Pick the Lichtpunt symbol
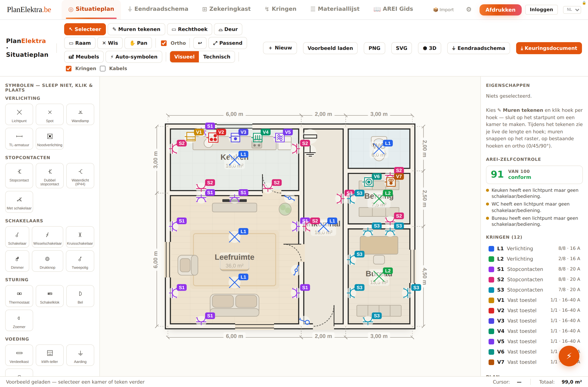Viewport: 588px width, 387px height. point(19,115)
